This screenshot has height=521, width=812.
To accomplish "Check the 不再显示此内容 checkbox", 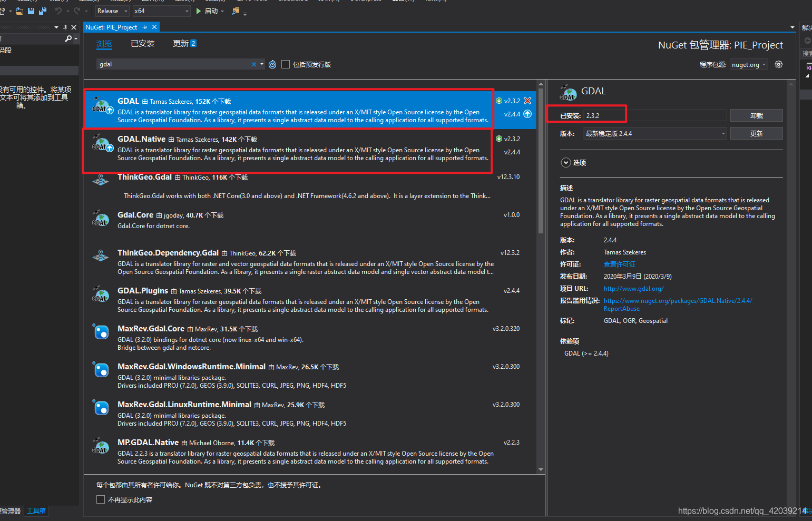I will point(101,499).
